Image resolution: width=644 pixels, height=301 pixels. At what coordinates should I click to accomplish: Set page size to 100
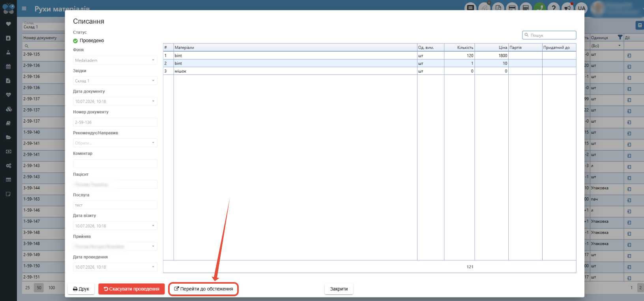coord(52,288)
